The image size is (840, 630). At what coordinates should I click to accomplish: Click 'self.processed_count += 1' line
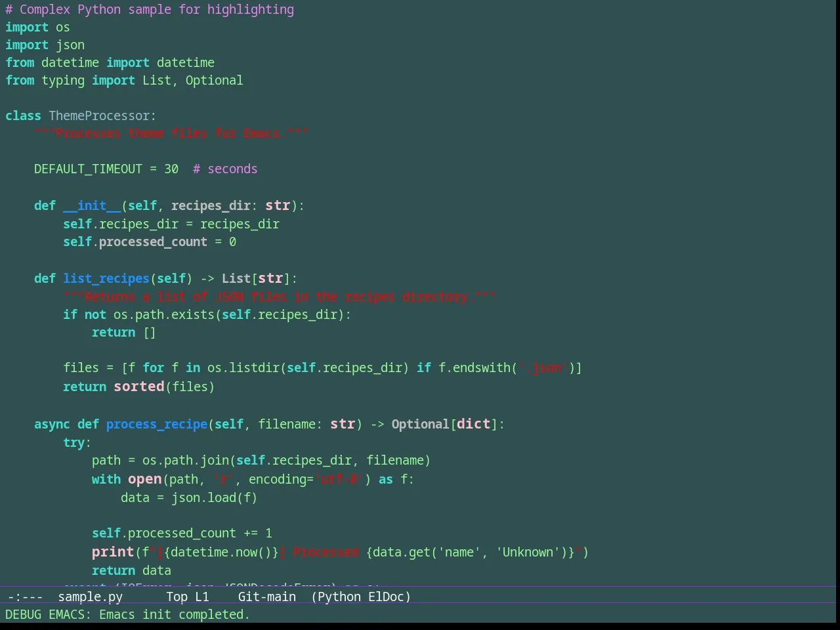coord(182,533)
